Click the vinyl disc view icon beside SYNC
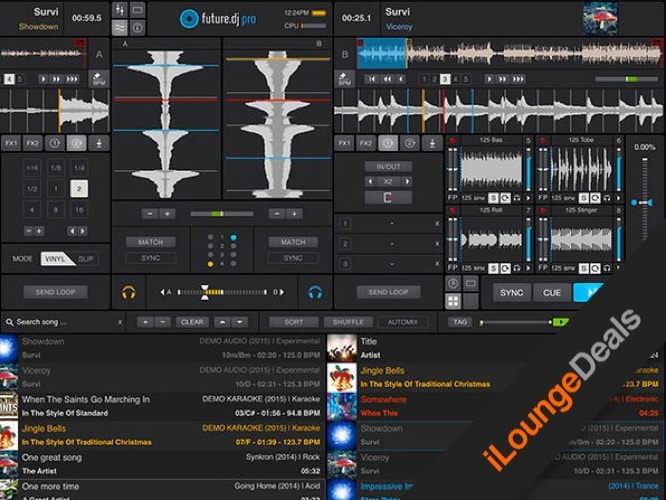The height and width of the screenshot is (500, 666). [x=453, y=283]
